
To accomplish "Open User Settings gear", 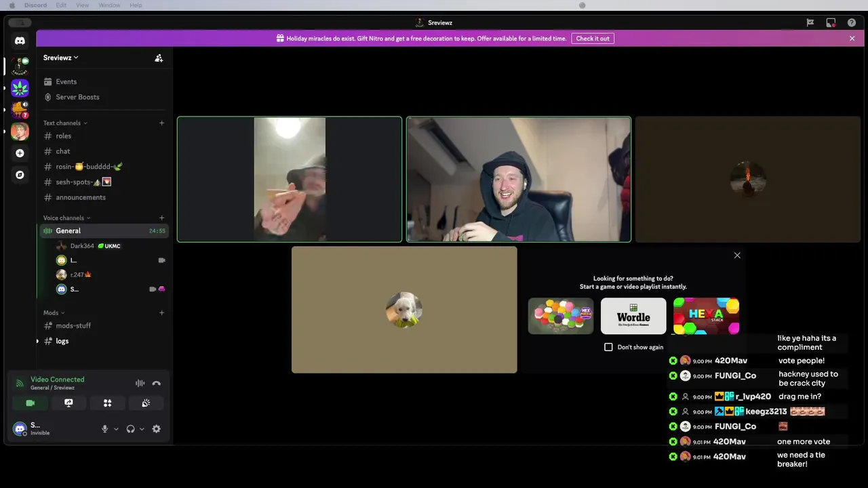I will click(x=157, y=429).
